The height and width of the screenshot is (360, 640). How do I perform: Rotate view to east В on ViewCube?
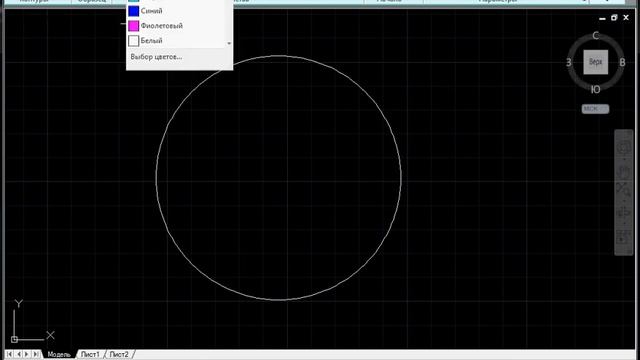coord(622,62)
